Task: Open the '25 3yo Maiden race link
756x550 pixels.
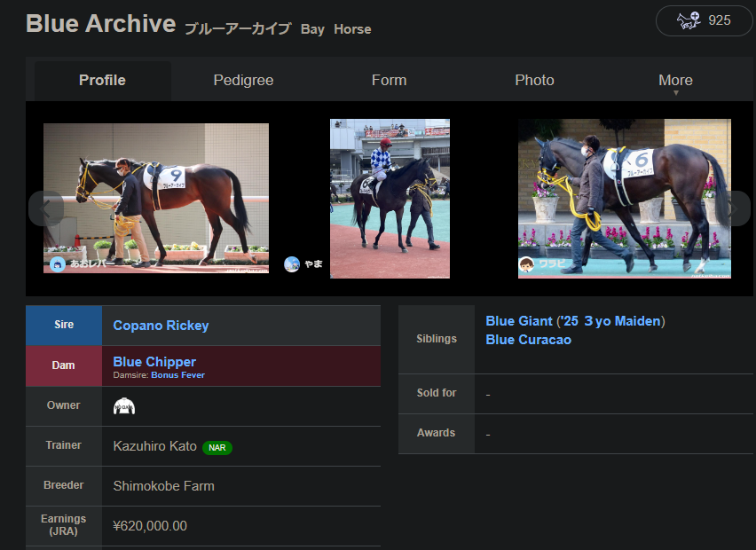Action: pos(610,321)
